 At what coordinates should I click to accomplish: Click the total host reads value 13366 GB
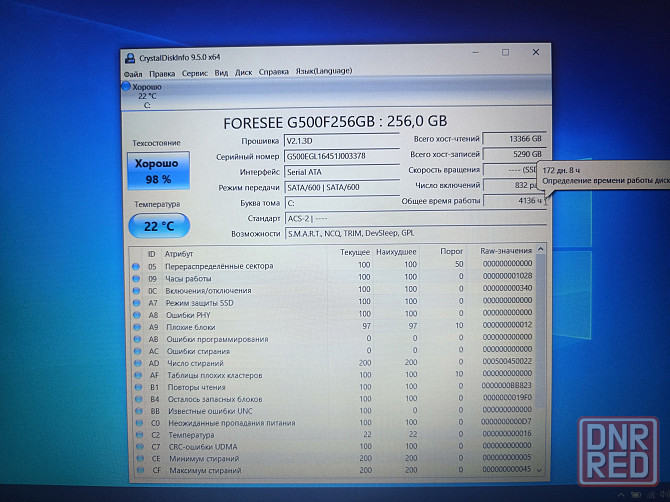pos(514,138)
